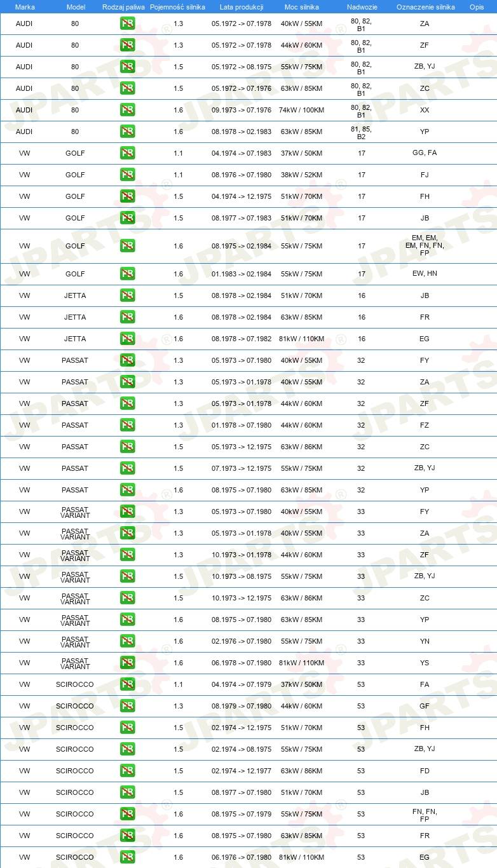Image resolution: width=497 pixels, height=868 pixels.
Task: Click the '02.1974 -> 12.1977' production years cell
Action: tap(242, 771)
